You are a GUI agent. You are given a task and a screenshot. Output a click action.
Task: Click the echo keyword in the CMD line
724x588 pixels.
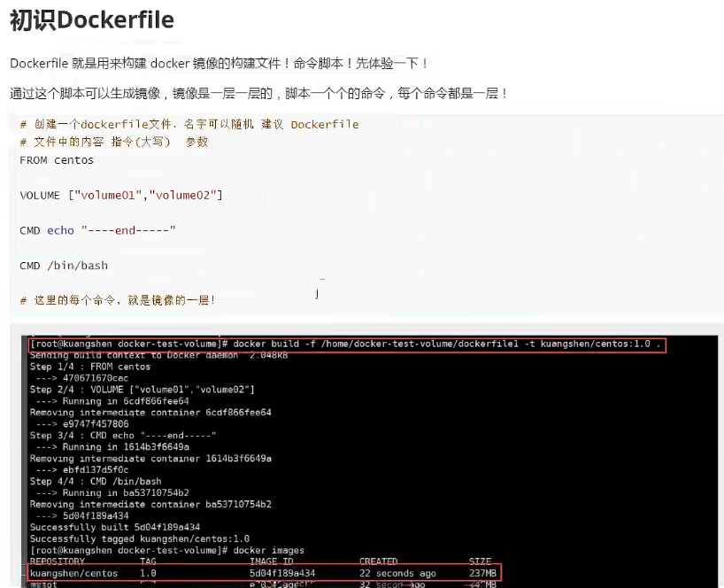[60, 230]
